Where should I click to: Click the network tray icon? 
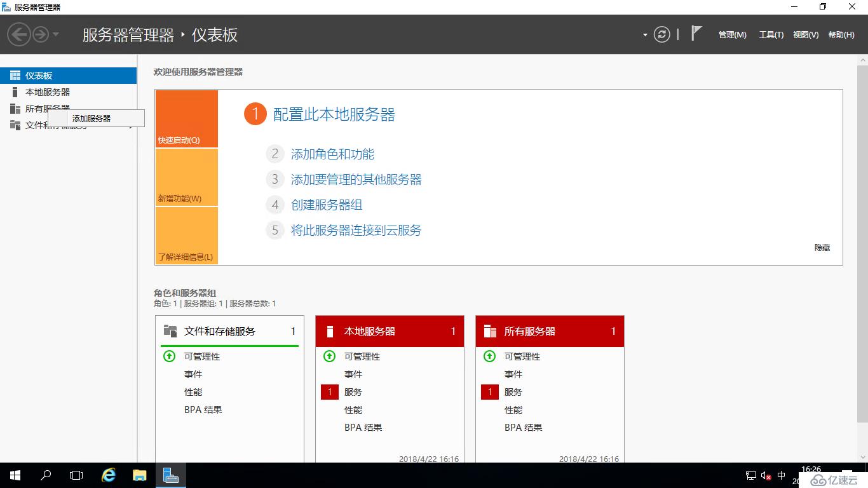[x=751, y=475]
